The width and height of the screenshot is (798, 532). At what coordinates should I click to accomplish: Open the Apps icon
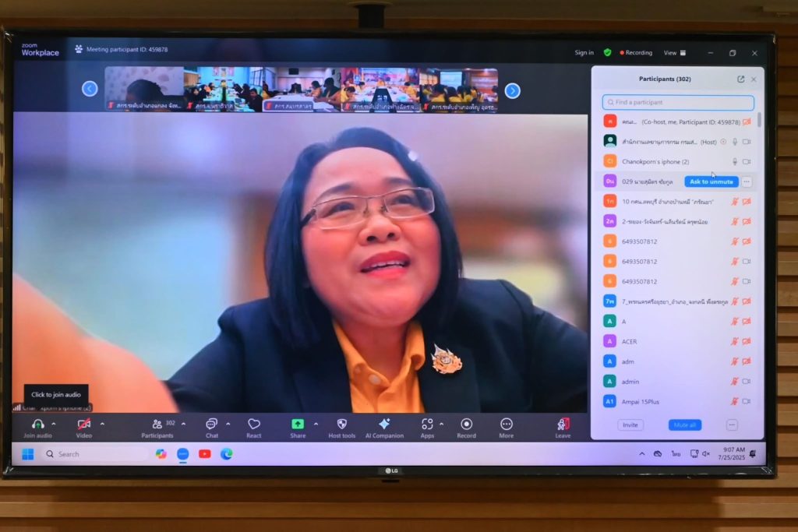427,425
